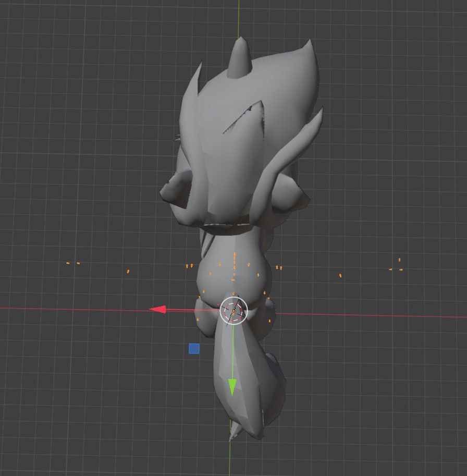Screen dimensions: 467x476
Task: Click the green Y-axis move gizmo arrow
Action: click(x=232, y=387)
